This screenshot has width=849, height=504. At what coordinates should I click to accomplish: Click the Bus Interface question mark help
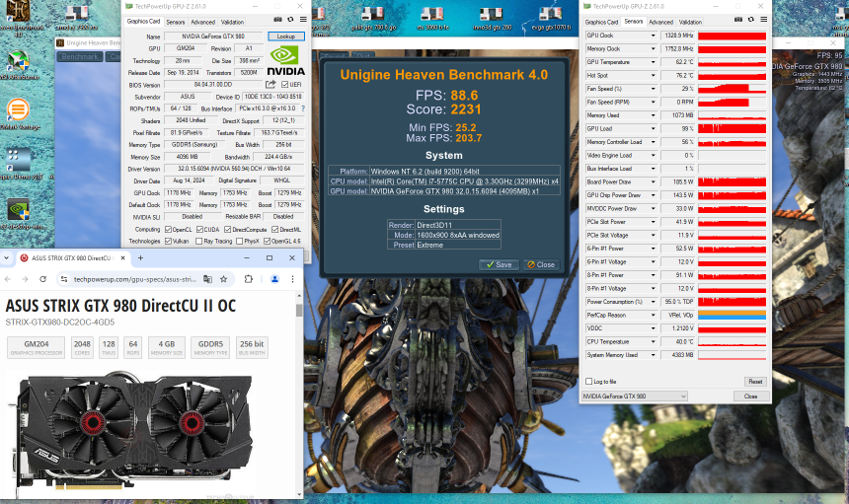(303, 108)
